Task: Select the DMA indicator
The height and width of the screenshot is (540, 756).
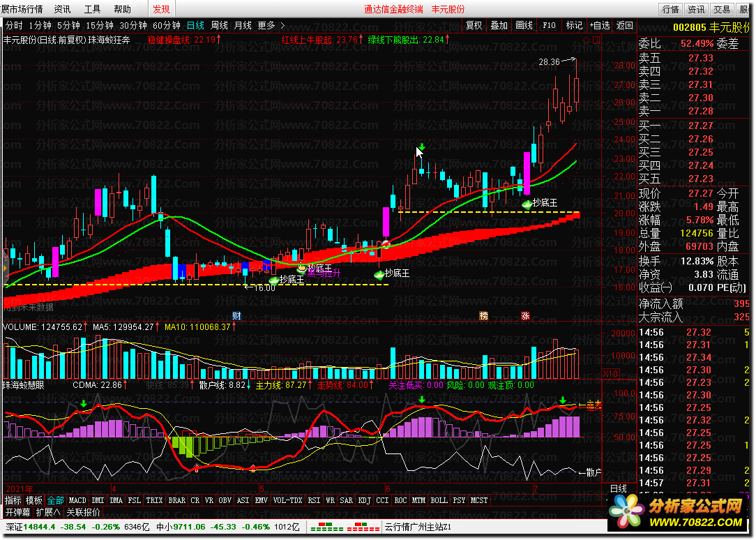Action: tap(116, 500)
